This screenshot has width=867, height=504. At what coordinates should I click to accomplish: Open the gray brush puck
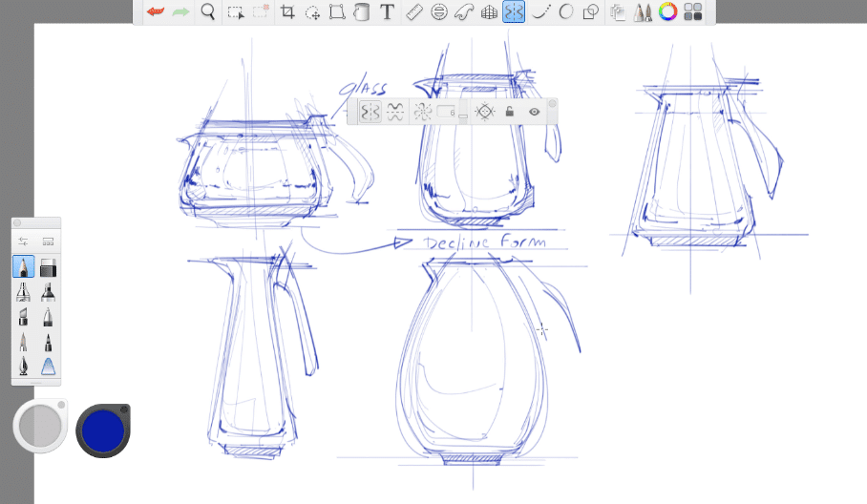(x=40, y=426)
